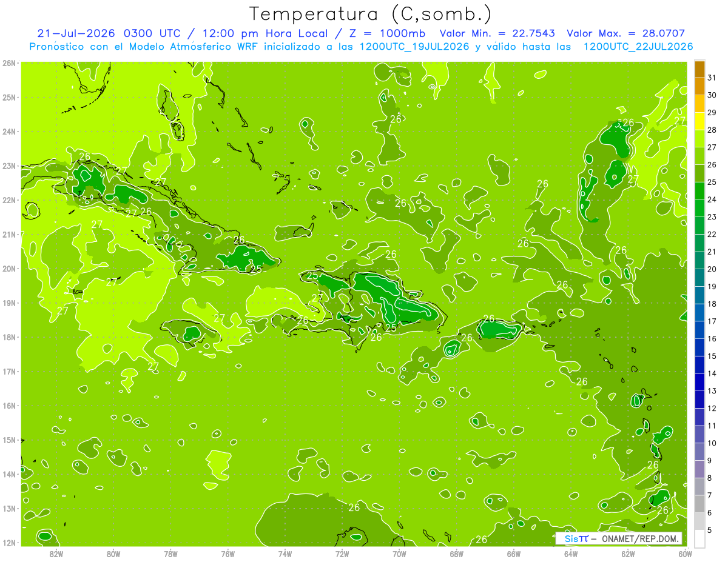Click the '66W' longitude axis label
Viewport: 728px width, 562px height.
click(x=514, y=554)
